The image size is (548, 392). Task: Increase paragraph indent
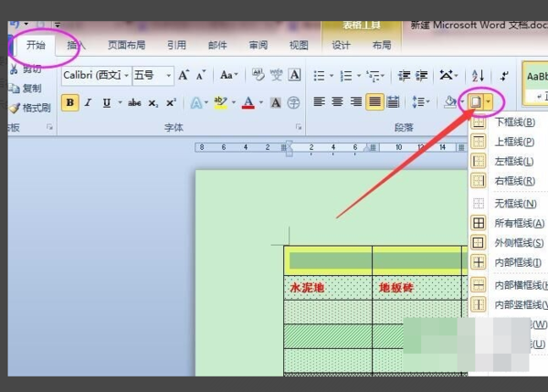point(421,76)
